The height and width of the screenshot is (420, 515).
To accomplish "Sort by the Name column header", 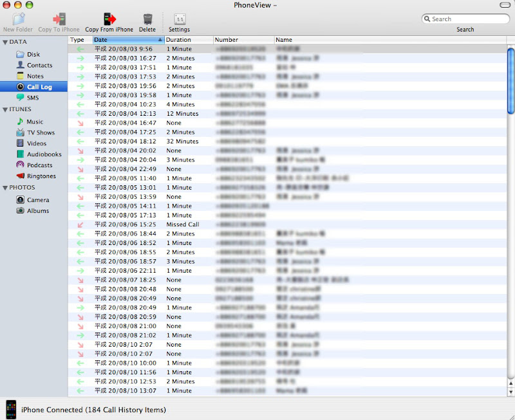I will coord(391,40).
